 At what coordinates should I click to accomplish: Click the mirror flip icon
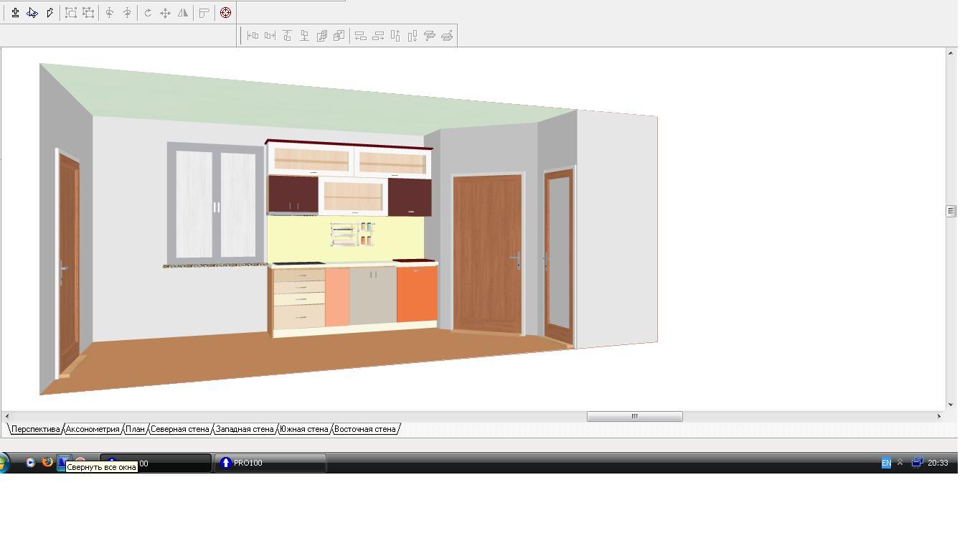(x=183, y=13)
